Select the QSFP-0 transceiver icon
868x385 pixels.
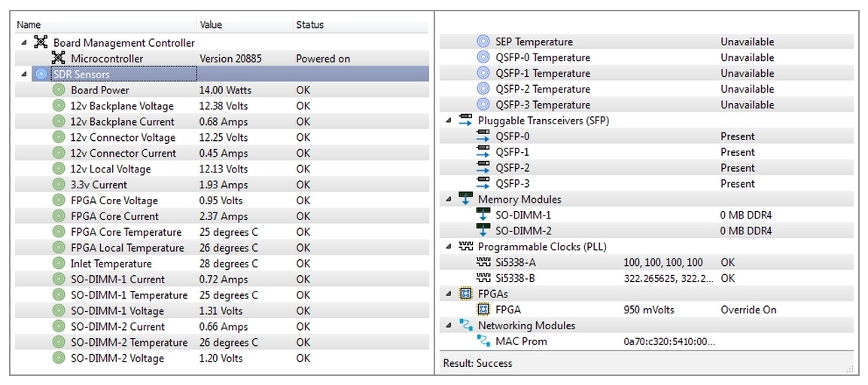pos(483,136)
